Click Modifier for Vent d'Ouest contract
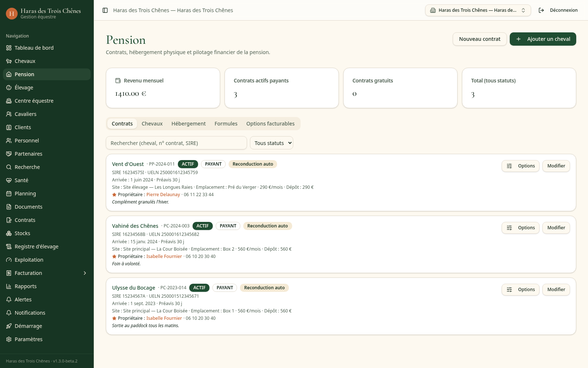The height and width of the screenshot is (368, 588). click(556, 166)
